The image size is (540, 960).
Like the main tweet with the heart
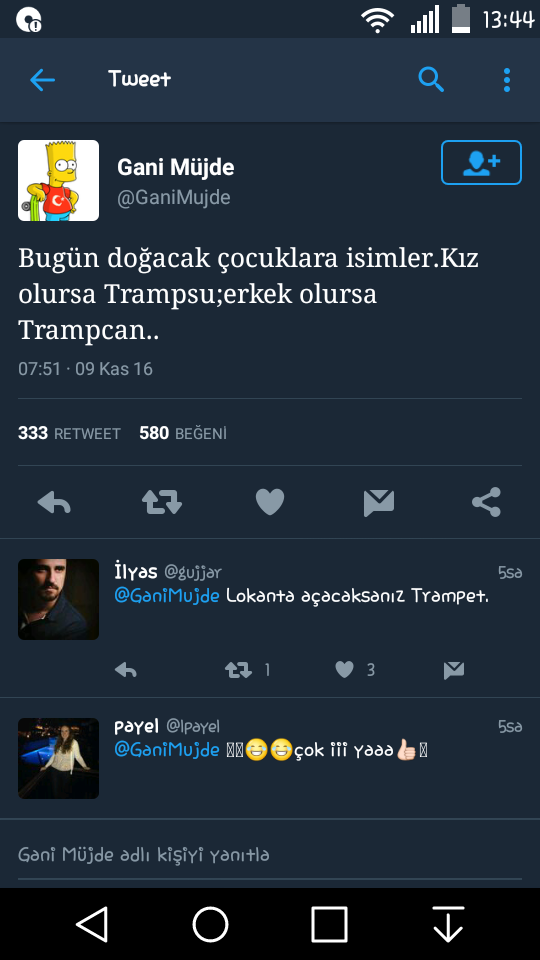(270, 502)
